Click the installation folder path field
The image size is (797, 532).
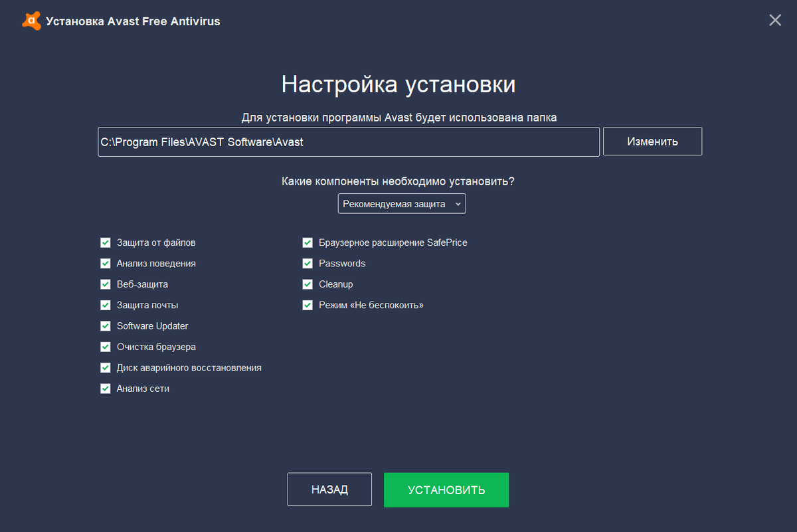(349, 142)
